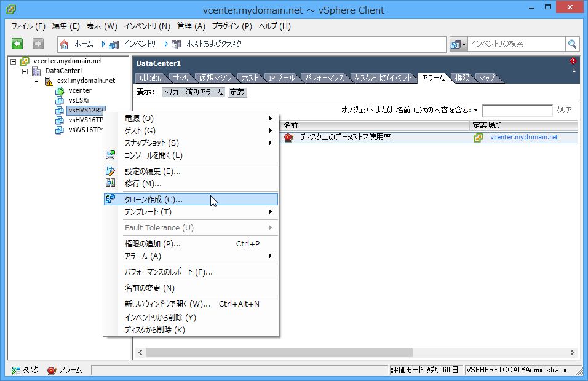
Task: Toggle the トリガー済みアラーム view button
Action: pos(193,92)
